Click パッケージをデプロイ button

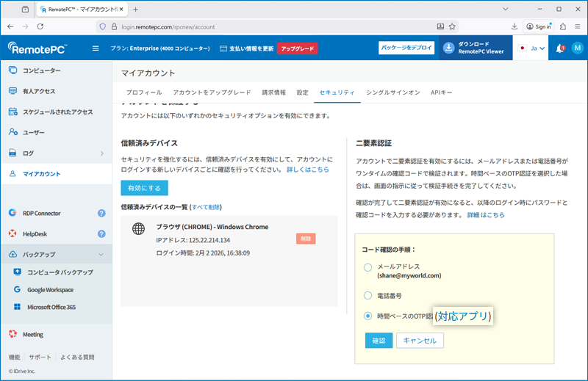pos(406,48)
